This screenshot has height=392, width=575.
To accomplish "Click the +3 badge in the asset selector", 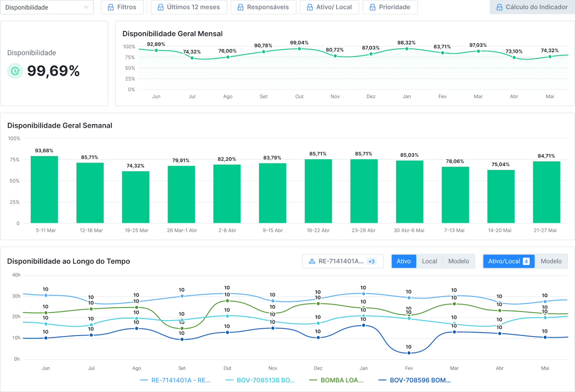I will click(x=371, y=261).
